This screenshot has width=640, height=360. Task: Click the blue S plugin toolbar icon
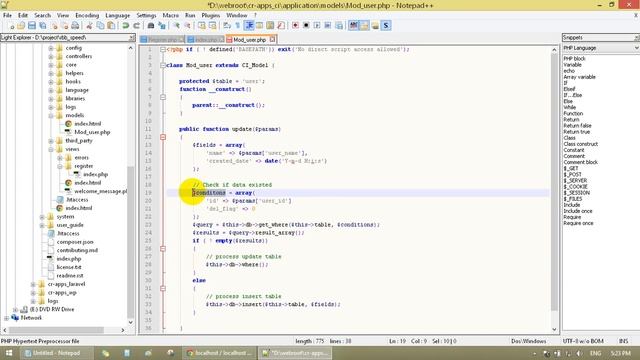pos(386,26)
